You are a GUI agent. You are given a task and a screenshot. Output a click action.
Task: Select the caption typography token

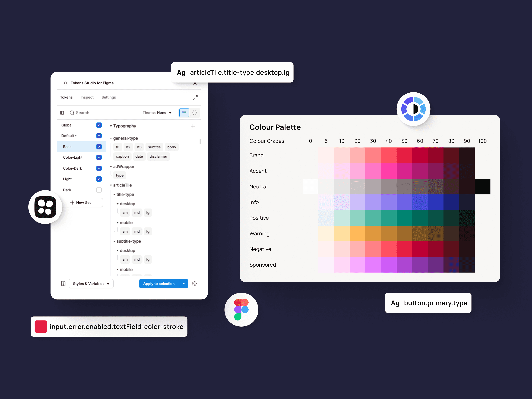122,156
